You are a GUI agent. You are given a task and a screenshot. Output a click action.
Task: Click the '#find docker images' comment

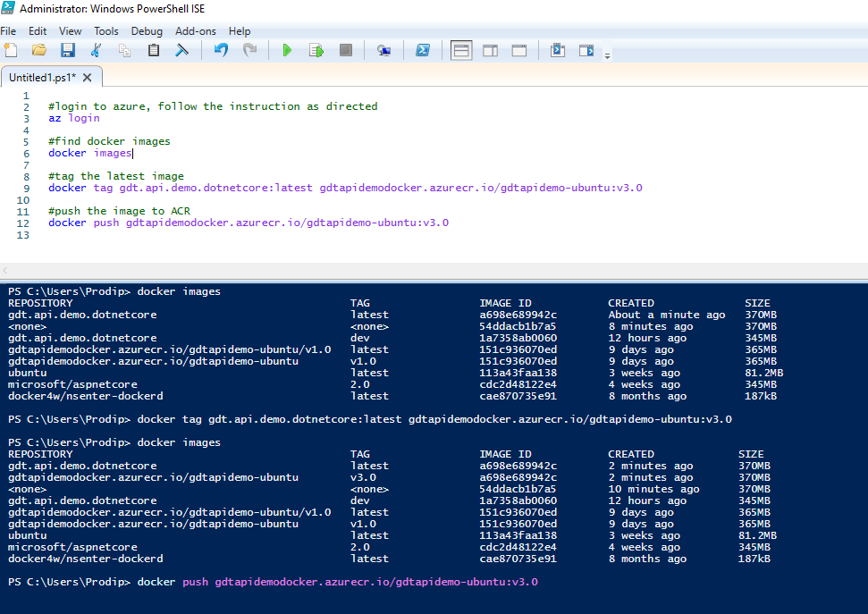tap(110, 141)
